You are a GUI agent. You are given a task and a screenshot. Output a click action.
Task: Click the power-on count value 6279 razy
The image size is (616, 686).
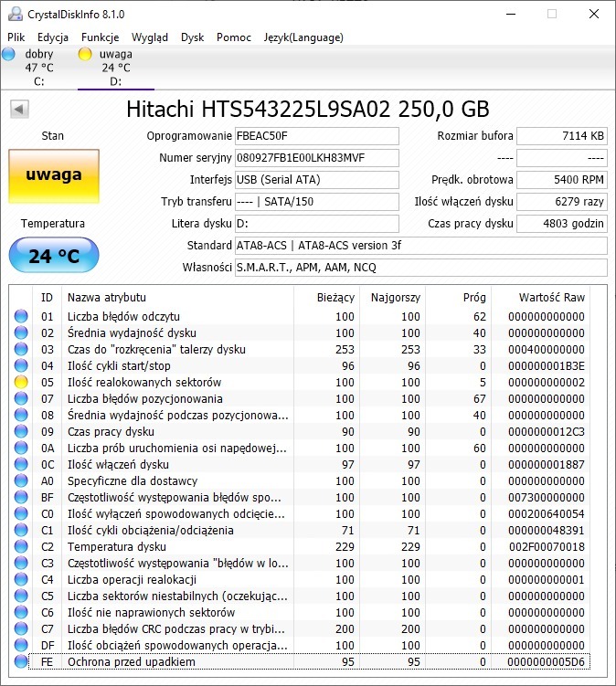(x=562, y=202)
